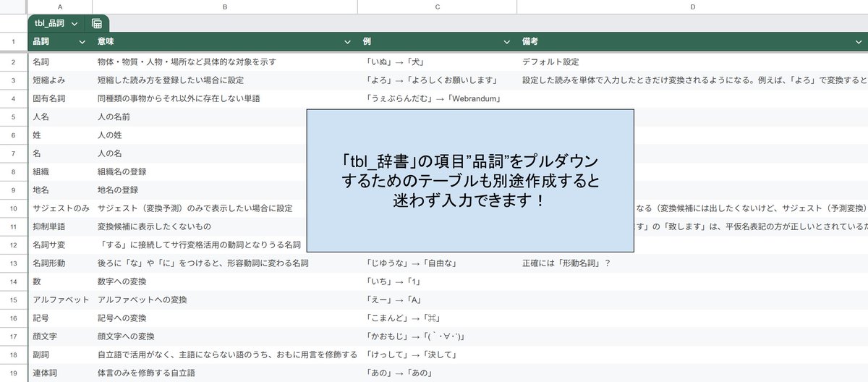This screenshot has height=382, width=868.
Task: Select row number 15 header
Action: (x=14, y=300)
